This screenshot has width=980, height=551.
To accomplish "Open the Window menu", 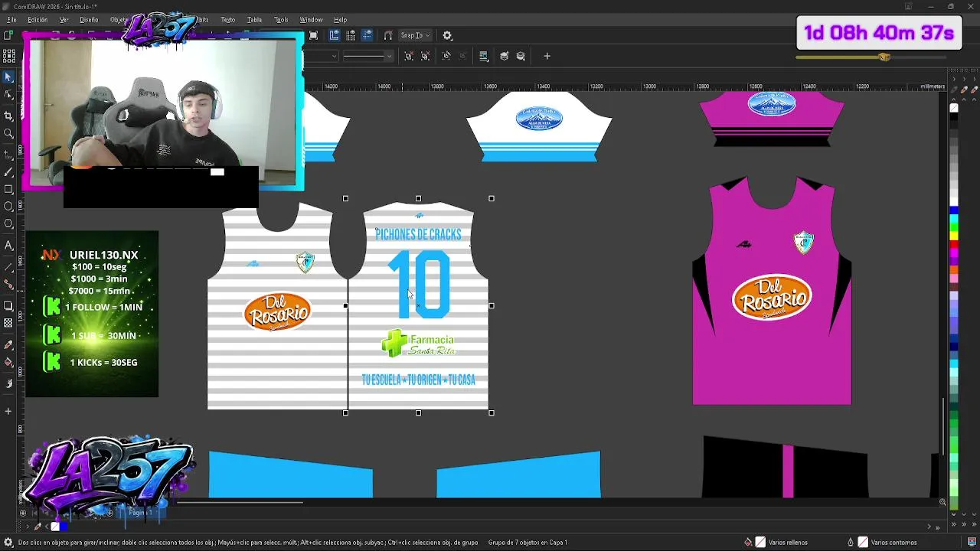I will (311, 20).
